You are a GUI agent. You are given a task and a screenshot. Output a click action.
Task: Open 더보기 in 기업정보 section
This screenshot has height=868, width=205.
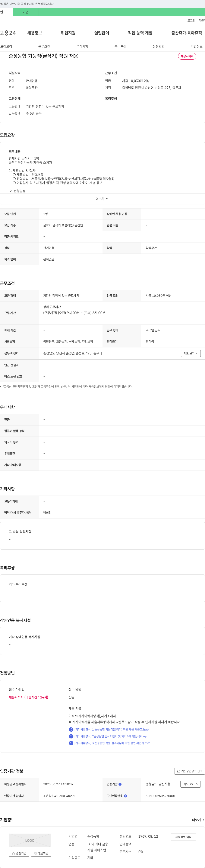[x=198, y=820]
